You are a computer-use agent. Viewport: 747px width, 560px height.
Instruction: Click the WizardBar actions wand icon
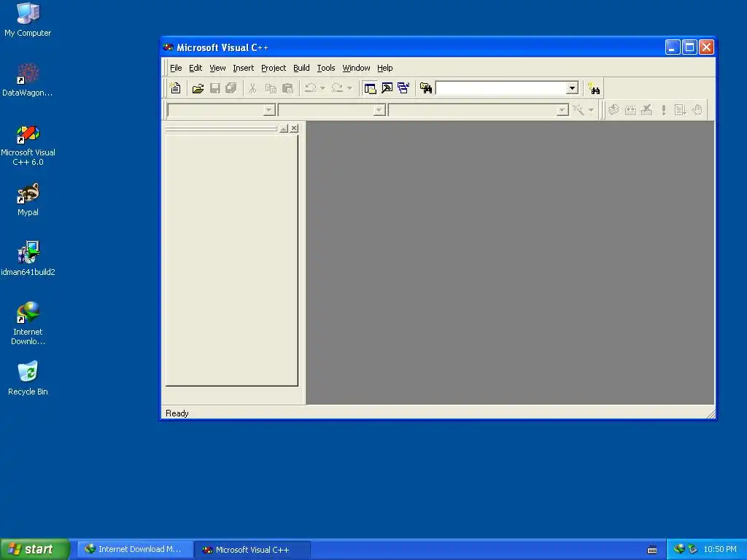pos(578,110)
